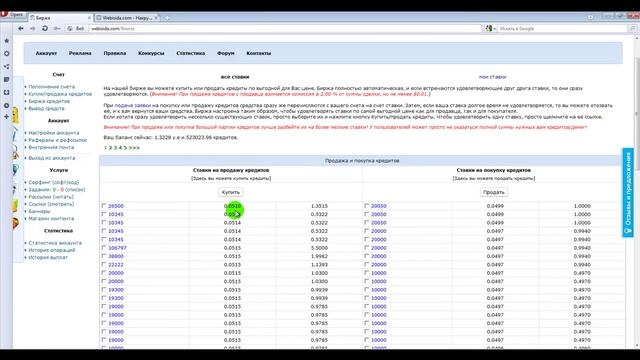This screenshot has height=360, width=640.
Task: Open the Bookmarks star panel in Opera sidebar
Action: pos(7,40)
